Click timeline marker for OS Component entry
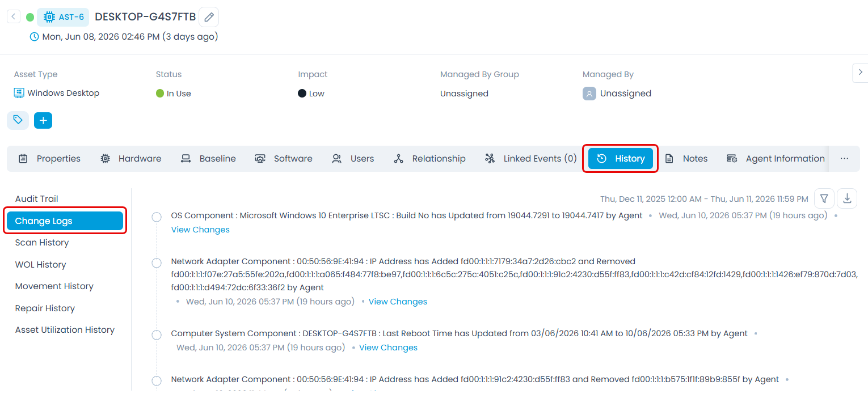 (157, 217)
